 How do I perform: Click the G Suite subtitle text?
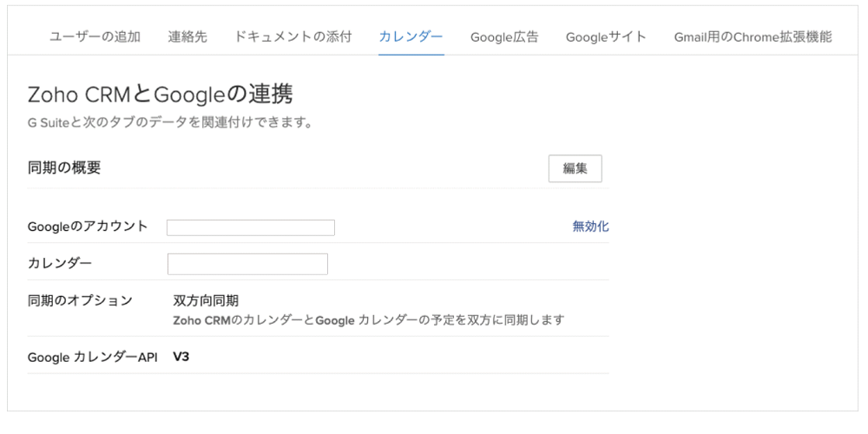pyautogui.click(x=170, y=122)
